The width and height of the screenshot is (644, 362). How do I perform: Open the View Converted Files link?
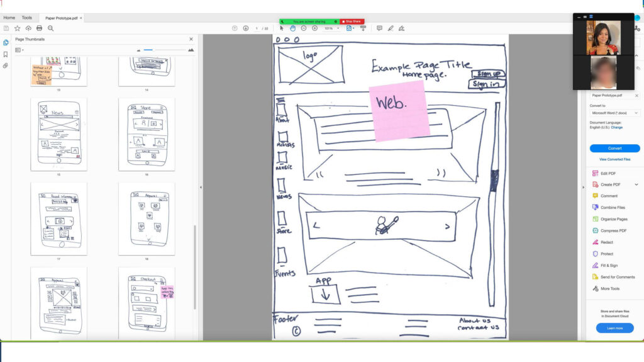[x=614, y=159]
